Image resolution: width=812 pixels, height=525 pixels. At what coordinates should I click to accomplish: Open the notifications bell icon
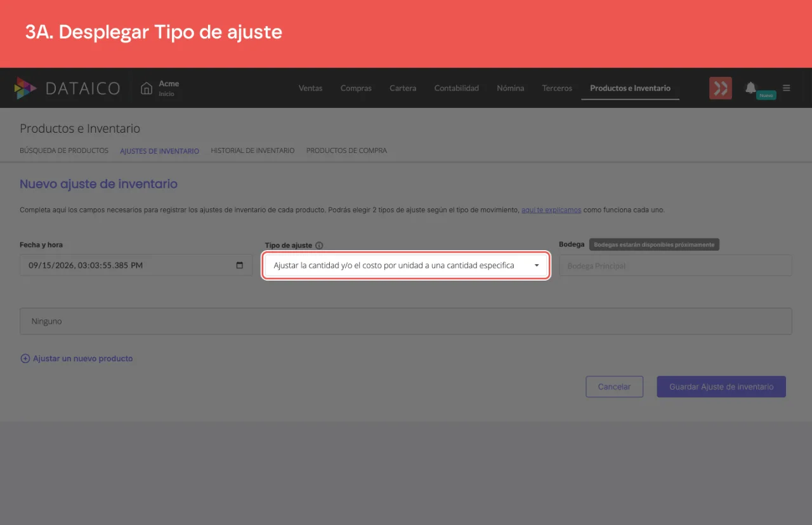coord(750,88)
